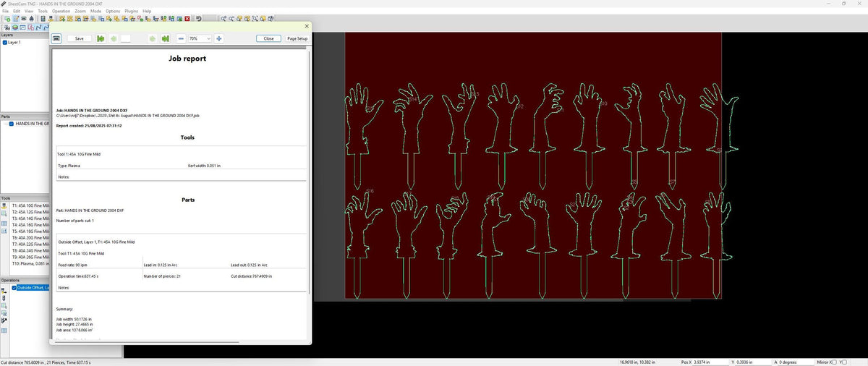Zoom in the report preview with plus

pyautogui.click(x=218, y=38)
